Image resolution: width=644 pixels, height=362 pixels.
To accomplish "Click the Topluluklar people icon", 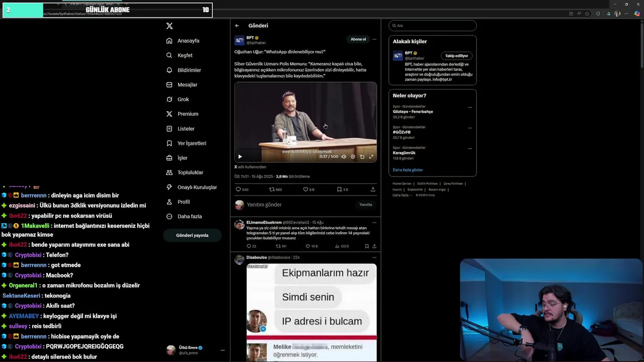I will 170,172.
